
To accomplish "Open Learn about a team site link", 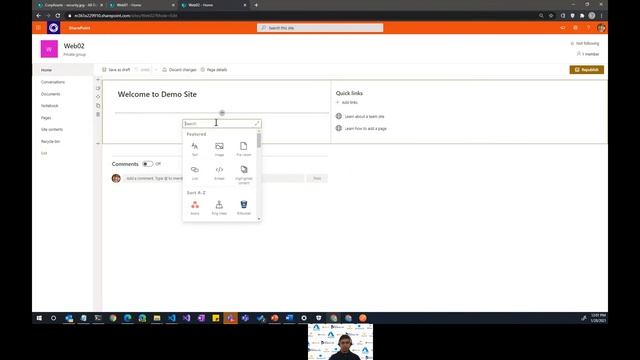I will pyautogui.click(x=364, y=116).
